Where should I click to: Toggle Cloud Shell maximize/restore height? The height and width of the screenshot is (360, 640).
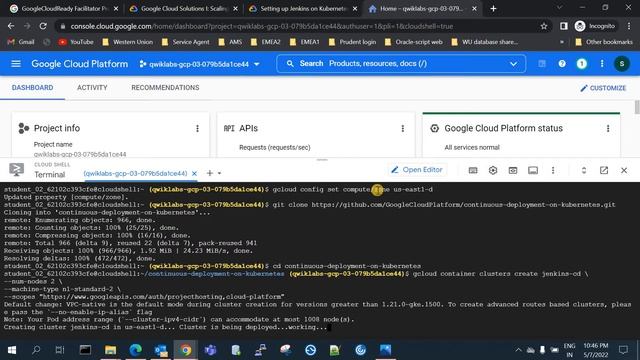coord(584,170)
